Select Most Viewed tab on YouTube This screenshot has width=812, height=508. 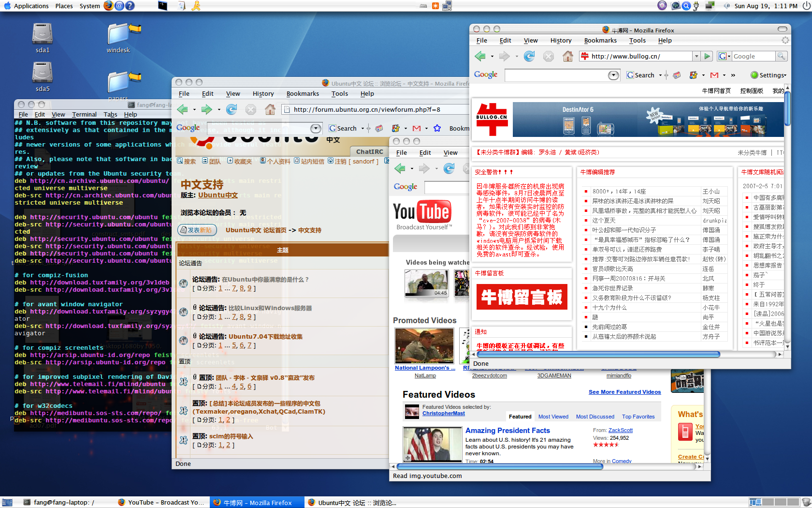click(553, 417)
